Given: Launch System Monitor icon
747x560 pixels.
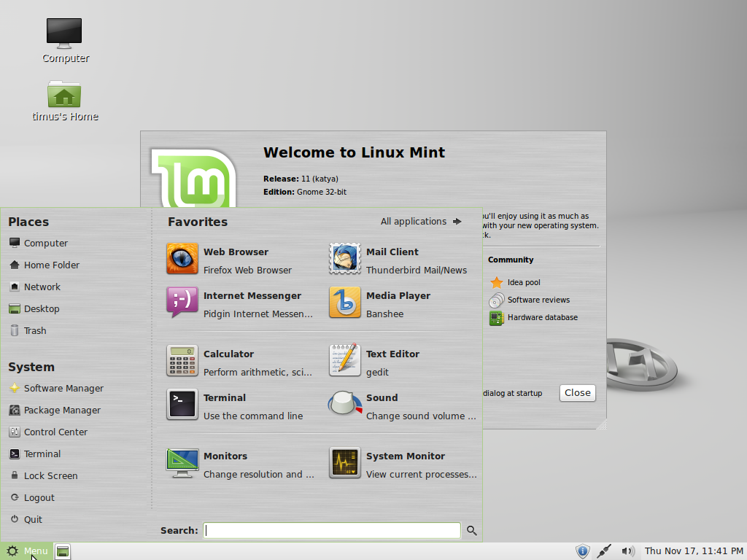Looking at the screenshot, I should tap(345, 462).
